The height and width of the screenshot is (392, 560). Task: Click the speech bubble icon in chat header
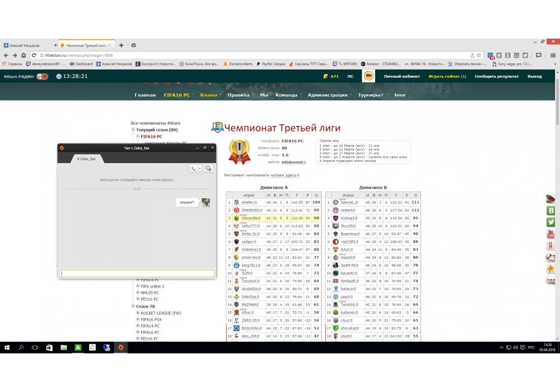click(x=208, y=168)
